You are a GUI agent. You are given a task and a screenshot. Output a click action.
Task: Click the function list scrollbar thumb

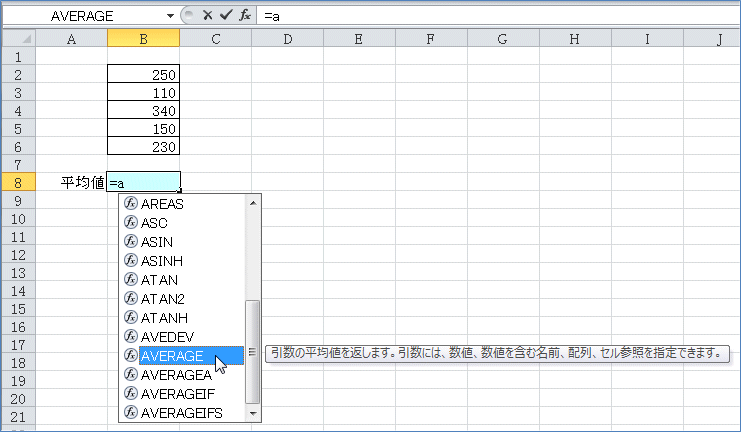click(x=253, y=352)
